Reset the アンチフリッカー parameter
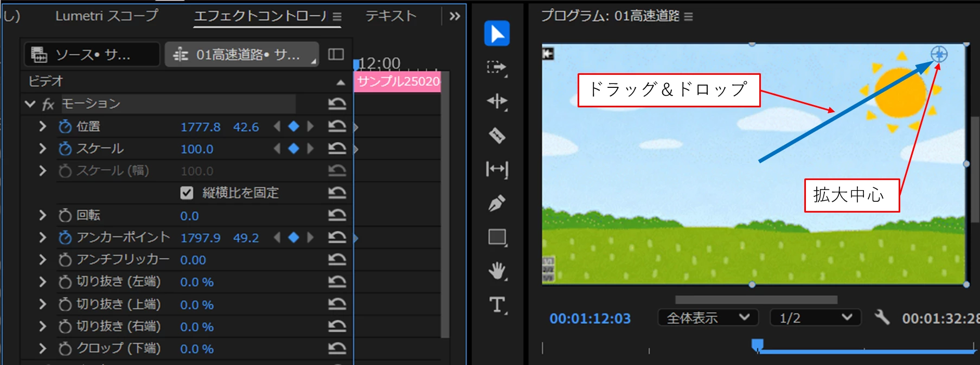 point(337,260)
